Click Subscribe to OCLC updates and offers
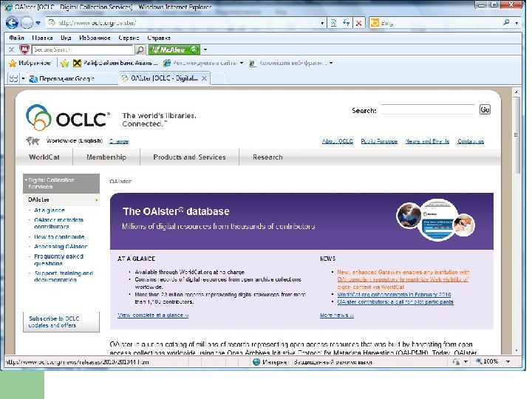Viewport: 532px width, 399px height. click(61, 322)
